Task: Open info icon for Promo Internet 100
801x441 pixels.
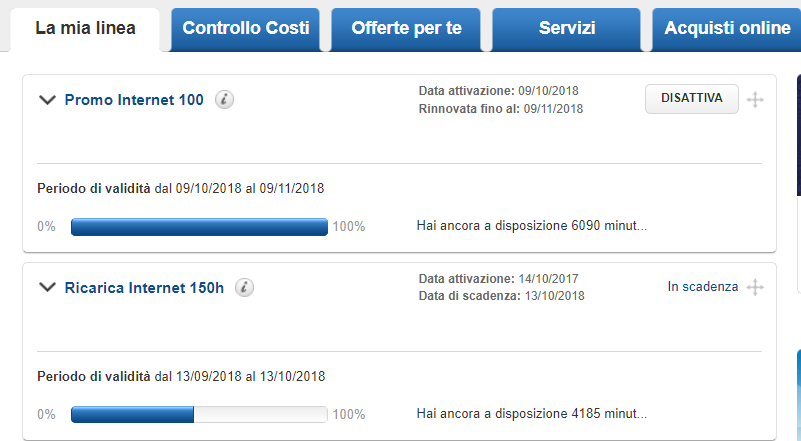Action: (x=225, y=100)
